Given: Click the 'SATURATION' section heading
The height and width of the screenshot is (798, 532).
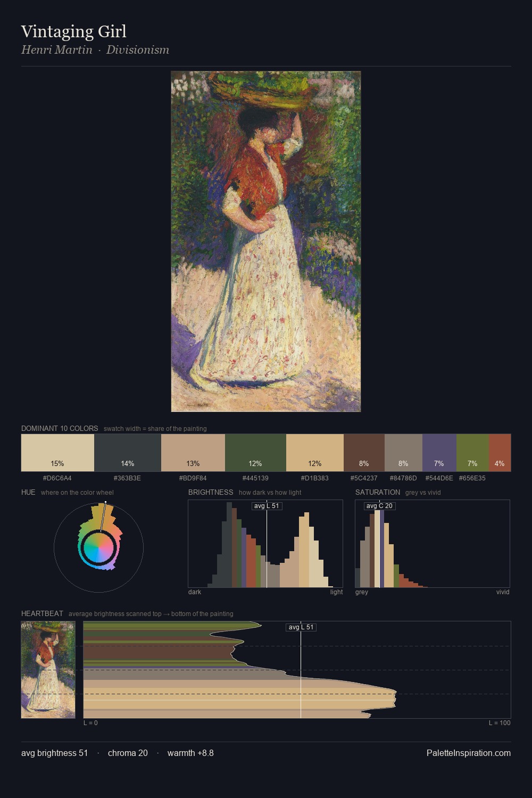Looking at the screenshot, I should (378, 492).
